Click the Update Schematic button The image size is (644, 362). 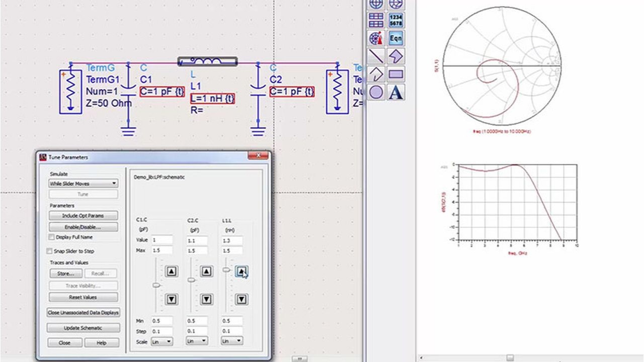(x=83, y=328)
